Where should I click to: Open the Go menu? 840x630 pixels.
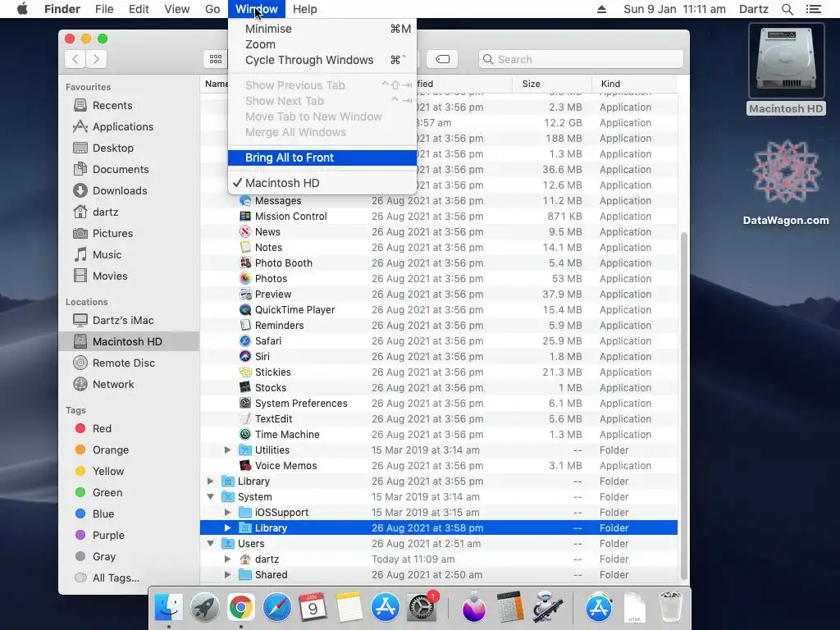[212, 9]
